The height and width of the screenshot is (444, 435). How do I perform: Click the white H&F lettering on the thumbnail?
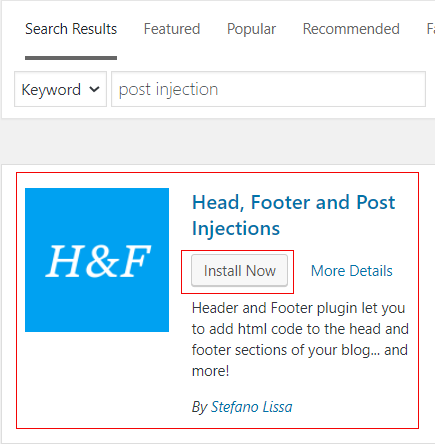tap(98, 261)
